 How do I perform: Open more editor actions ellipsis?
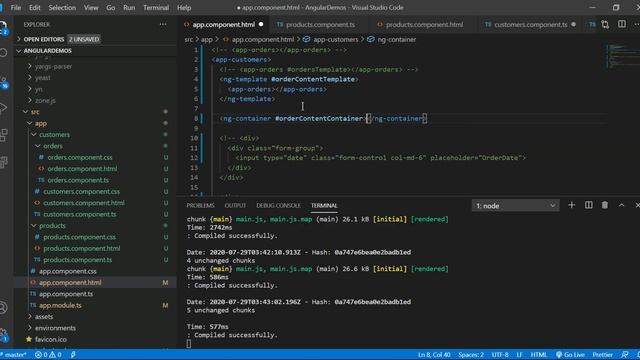pos(636,24)
